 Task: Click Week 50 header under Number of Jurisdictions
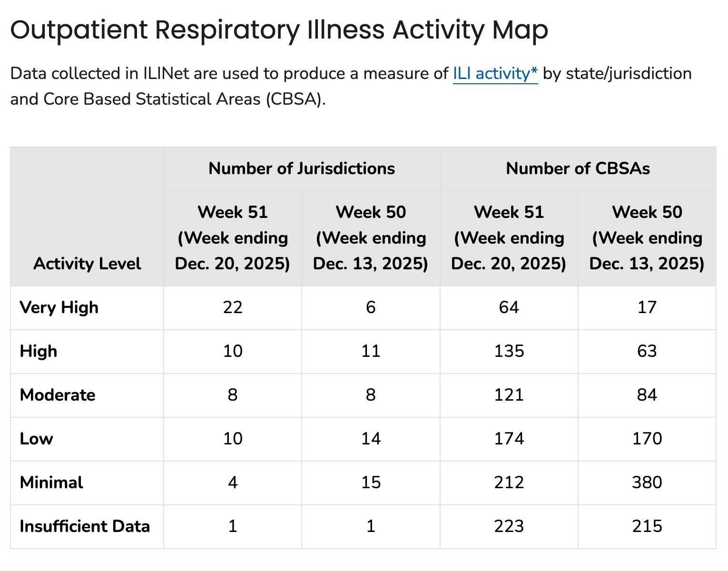coord(371,237)
